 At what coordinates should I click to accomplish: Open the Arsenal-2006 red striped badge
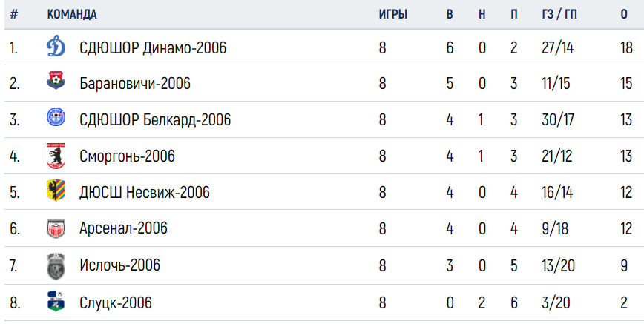[x=56, y=229]
